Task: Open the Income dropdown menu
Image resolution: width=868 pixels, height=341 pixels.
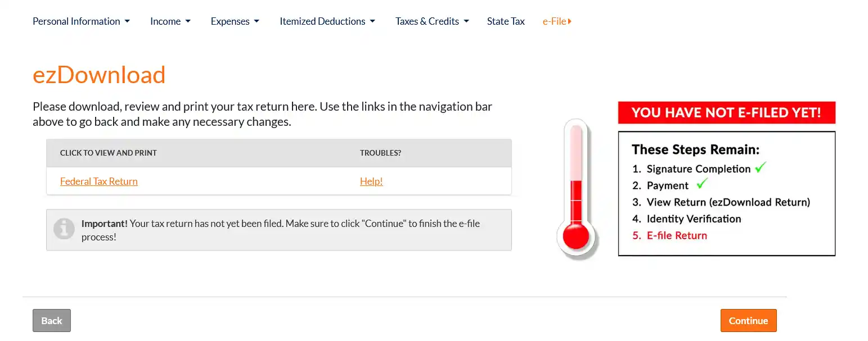Action: [170, 21]
